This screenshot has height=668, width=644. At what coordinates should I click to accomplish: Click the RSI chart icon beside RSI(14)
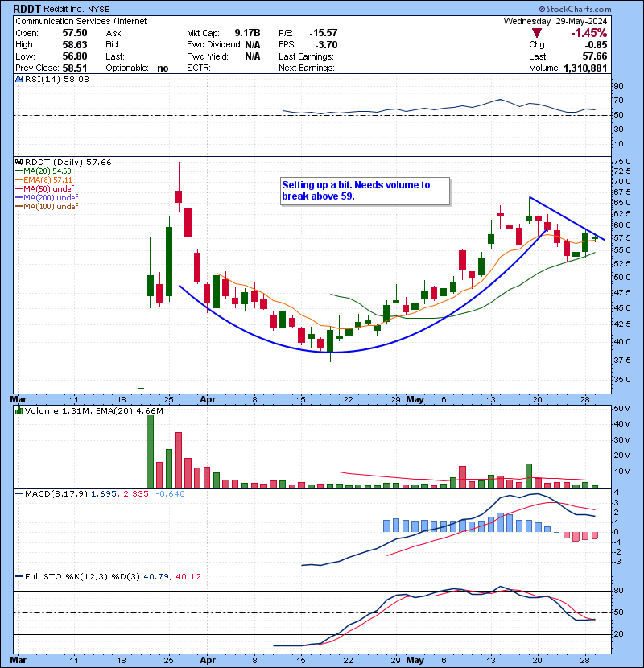(x=19, y=79)
